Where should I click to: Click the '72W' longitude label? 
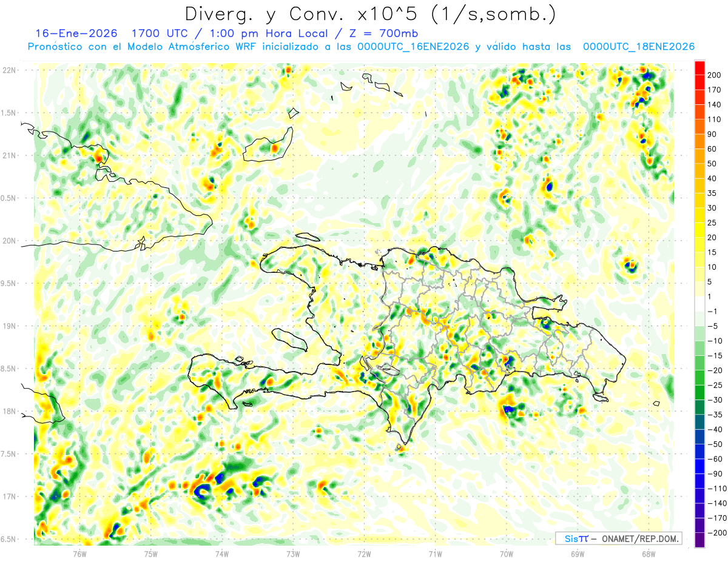364,554
